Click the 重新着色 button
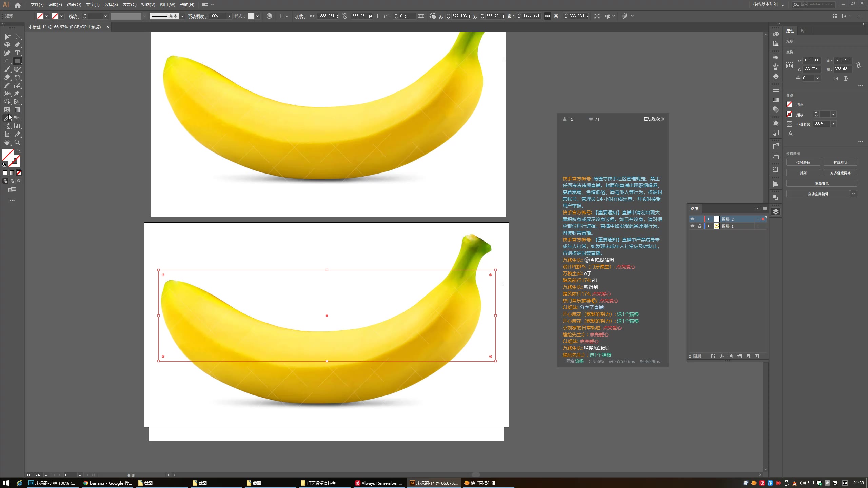This screenshot has width=868, height=488. tap(822, 183)
